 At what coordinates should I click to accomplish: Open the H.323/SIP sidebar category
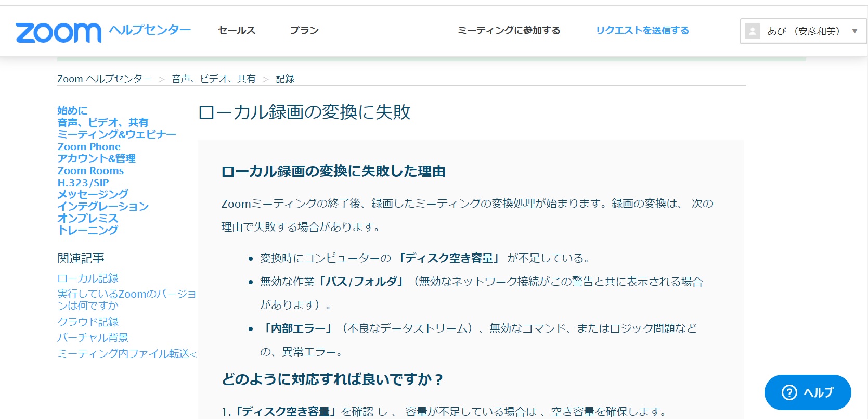click(x=83, y=183)
